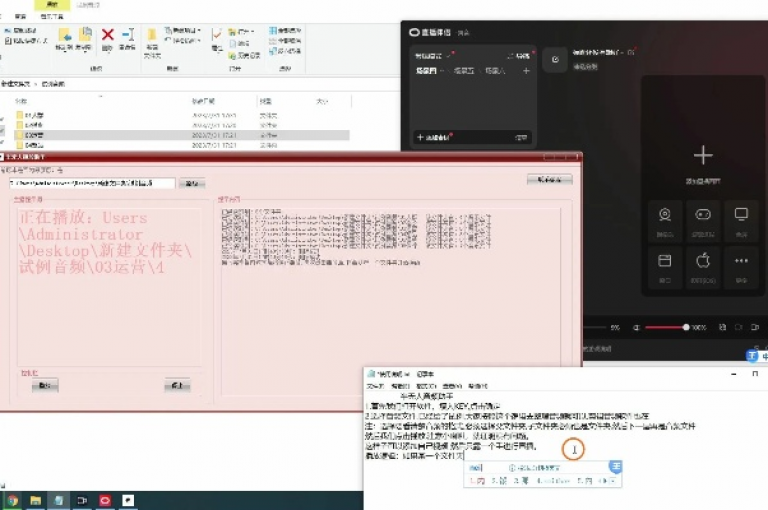768x510 pixels.
Task: Click the New folder icon in Explorer ribbon
Action: coord(152,34)
